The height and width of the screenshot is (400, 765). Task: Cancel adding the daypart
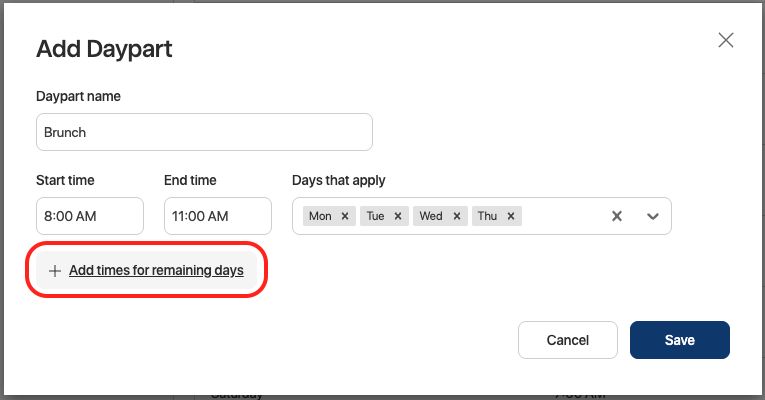[567, 340]
